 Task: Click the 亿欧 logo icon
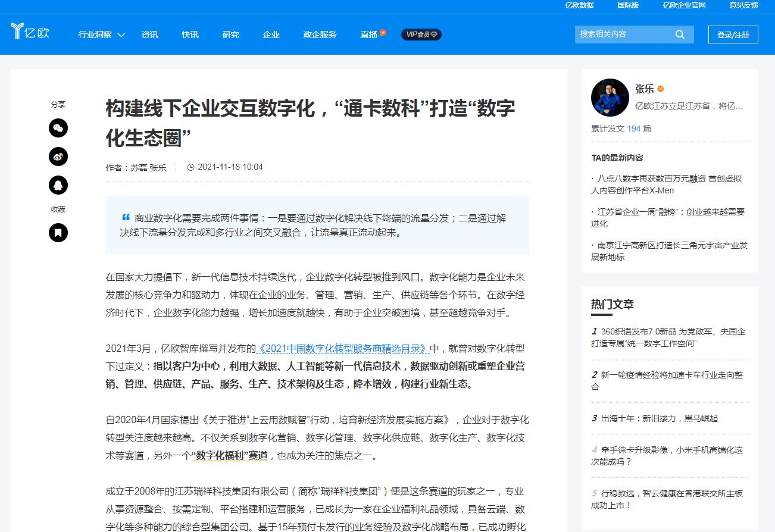pyautogui.click(x=30, y=30)
